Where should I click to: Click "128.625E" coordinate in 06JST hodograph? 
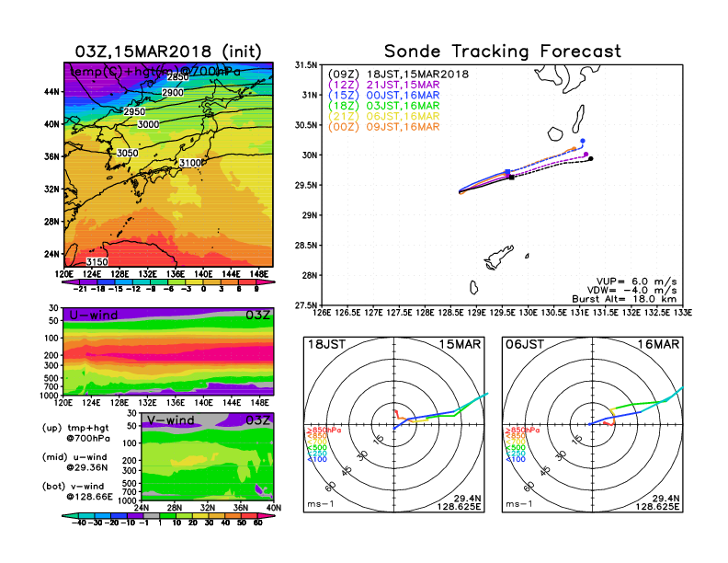pyautogui.click(x=657, y=506)
